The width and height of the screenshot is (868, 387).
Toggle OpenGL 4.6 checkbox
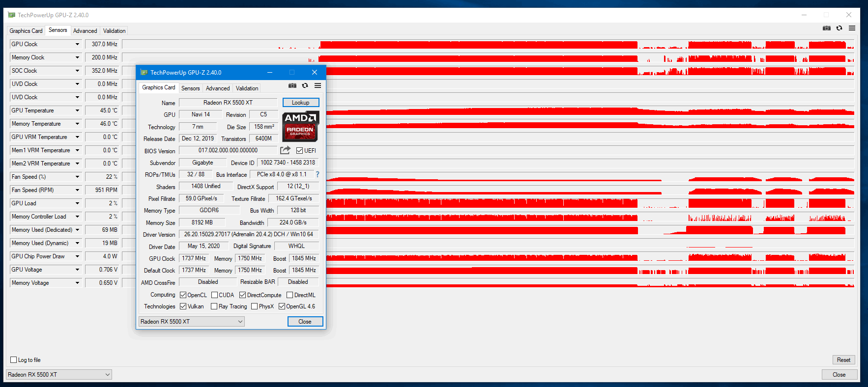(x=282, y=306)
